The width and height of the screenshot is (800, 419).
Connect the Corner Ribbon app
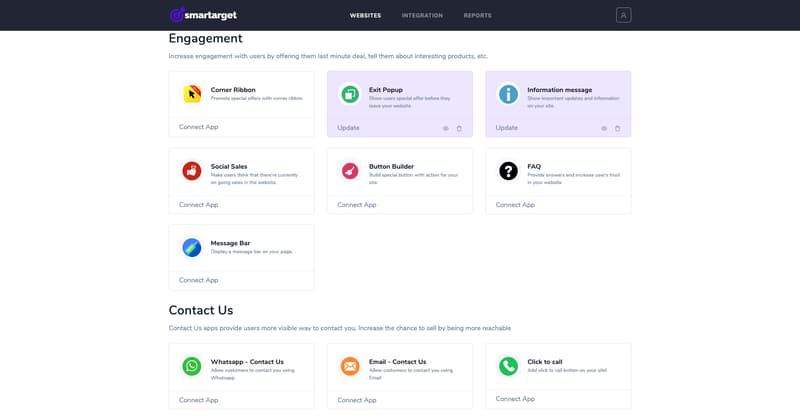coord(198,127)
